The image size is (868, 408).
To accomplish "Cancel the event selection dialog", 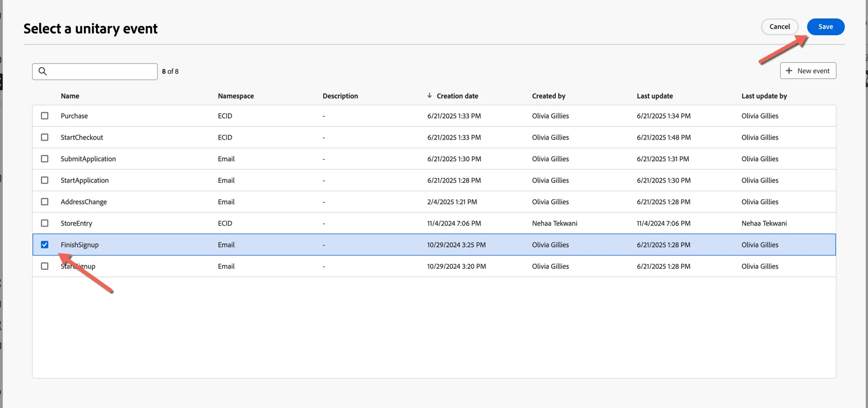I will click(779, 27).
